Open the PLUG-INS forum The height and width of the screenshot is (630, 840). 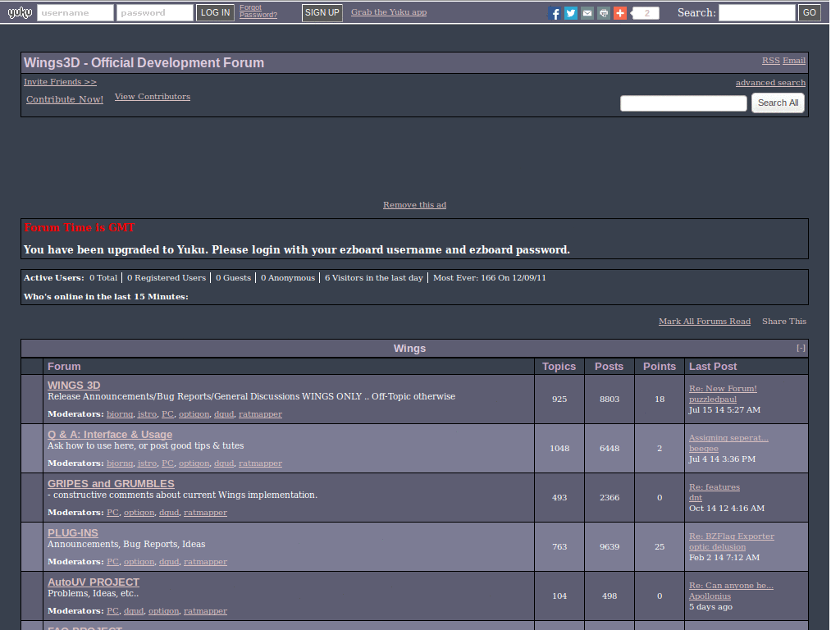pyautogui.click(x=73, y=533)
